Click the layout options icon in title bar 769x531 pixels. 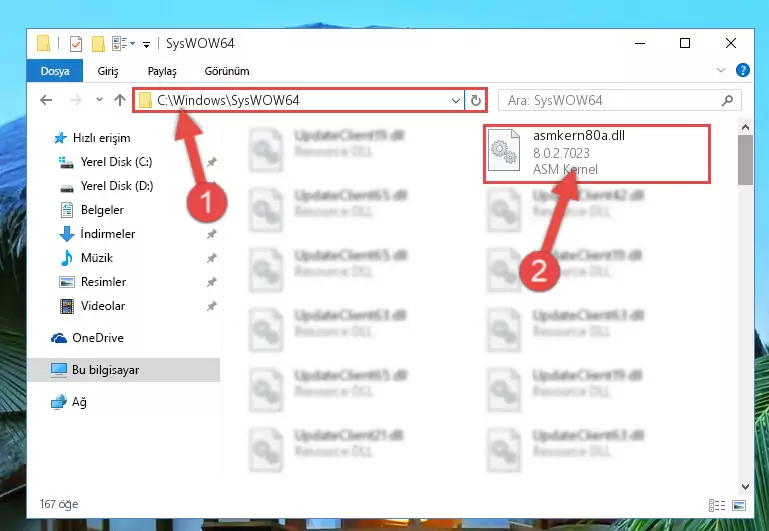point(120,44)
